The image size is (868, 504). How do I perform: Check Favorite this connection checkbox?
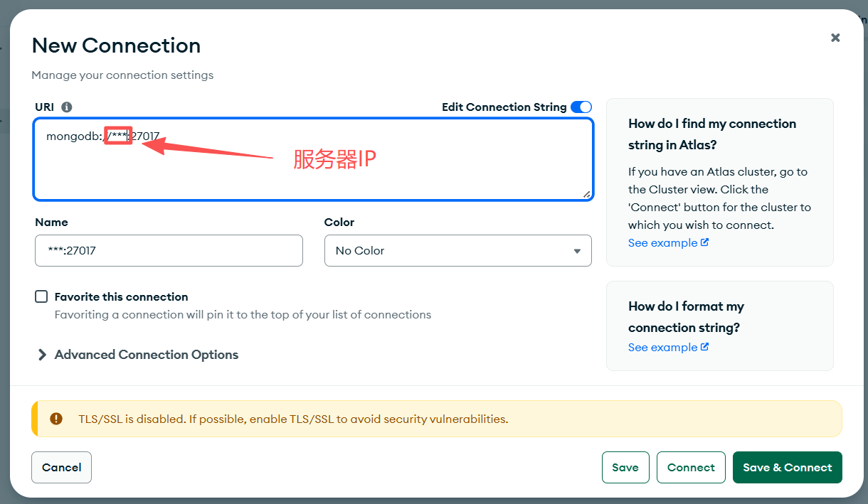pos(41,296)
